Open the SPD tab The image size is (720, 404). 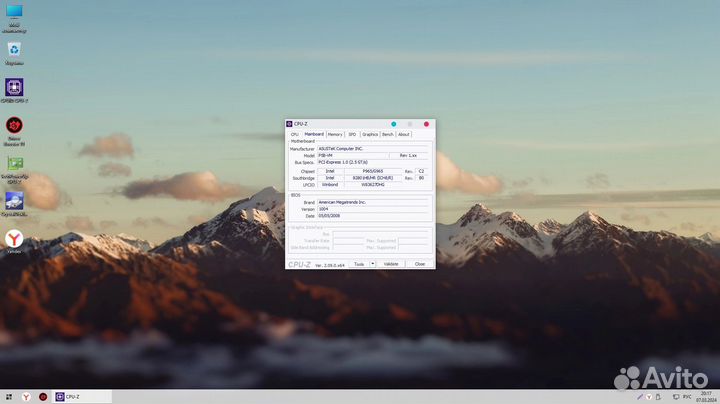tap(352, 134)
